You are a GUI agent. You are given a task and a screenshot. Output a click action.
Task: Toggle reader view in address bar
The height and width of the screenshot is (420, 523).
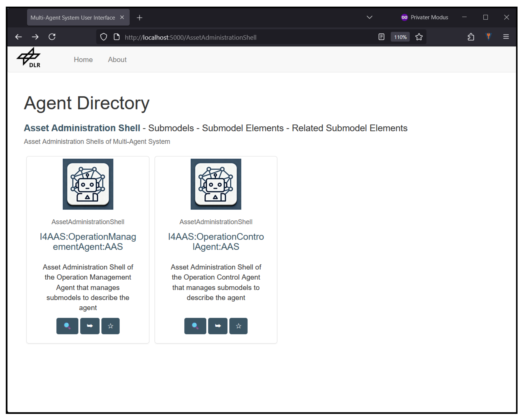tap(381, 37)
